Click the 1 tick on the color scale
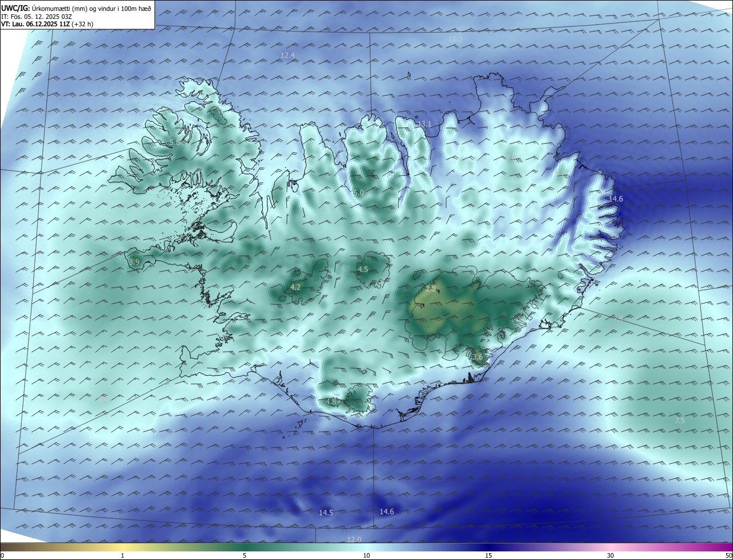 pos(123,555)
